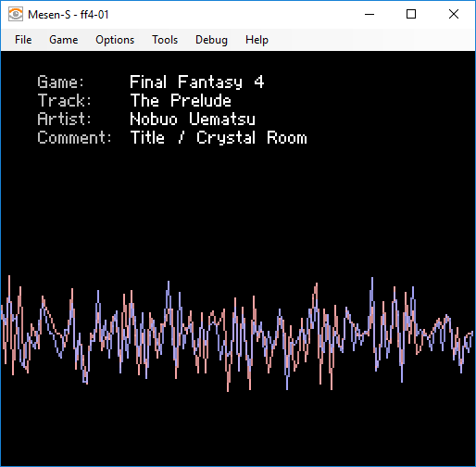Click the 'Track:' label
This screenshot has height=467, width=476.
(x=65, y=100)
